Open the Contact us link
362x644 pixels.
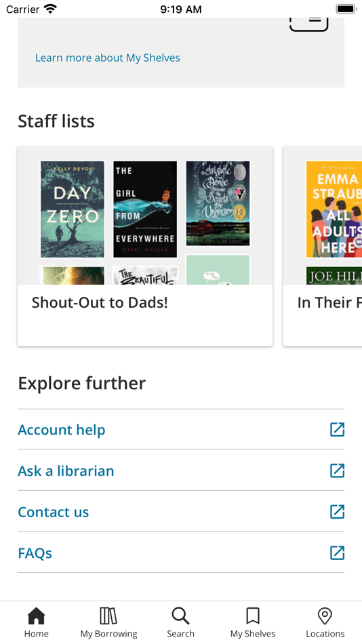54,512
